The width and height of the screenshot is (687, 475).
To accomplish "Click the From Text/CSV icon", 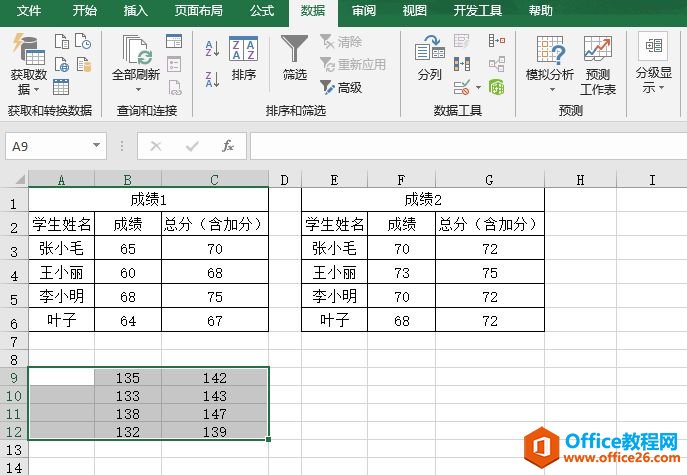I will coord(62,42).
